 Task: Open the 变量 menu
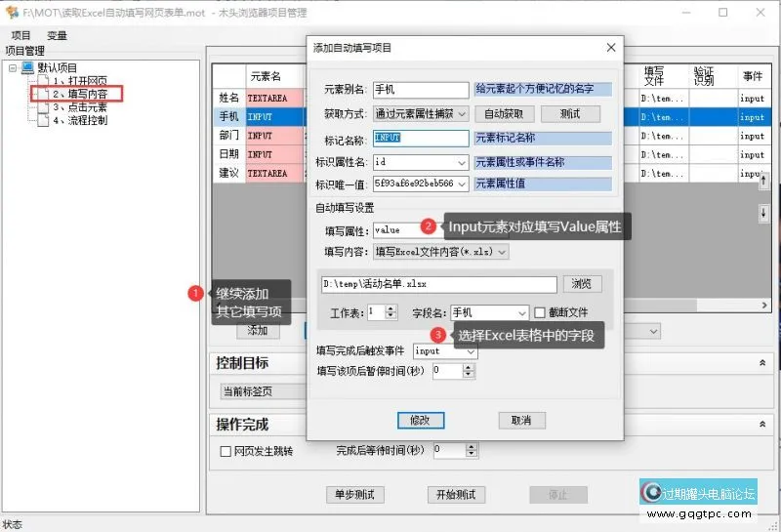(x=57, y=35)
